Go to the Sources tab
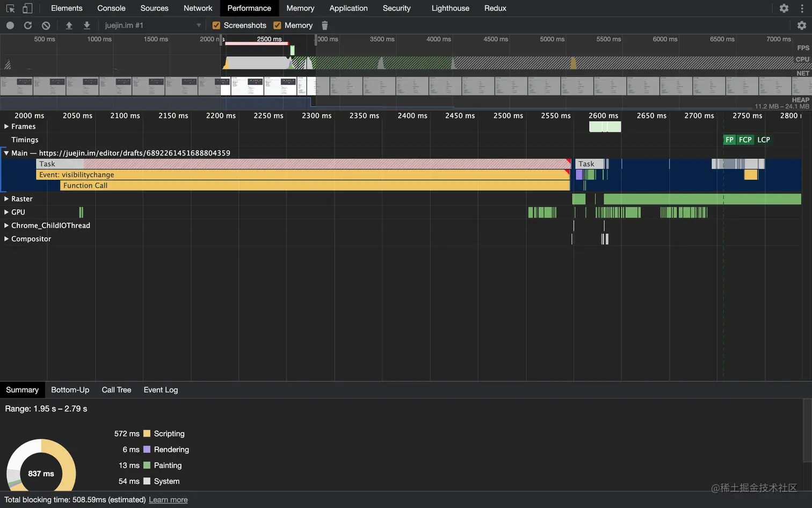Image resolution: width=812 pixels, height=508 pixels. click(x=154, y=8)
